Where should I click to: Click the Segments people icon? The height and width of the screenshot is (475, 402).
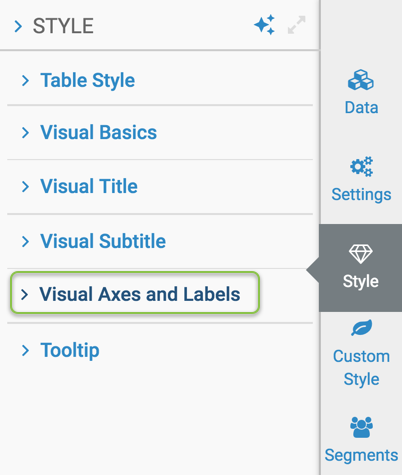click(x=361, y=427)
